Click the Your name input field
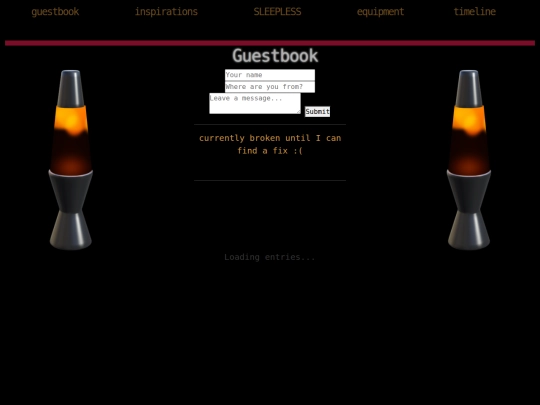The width and height of the screenshot is (540, 405). 270,75
